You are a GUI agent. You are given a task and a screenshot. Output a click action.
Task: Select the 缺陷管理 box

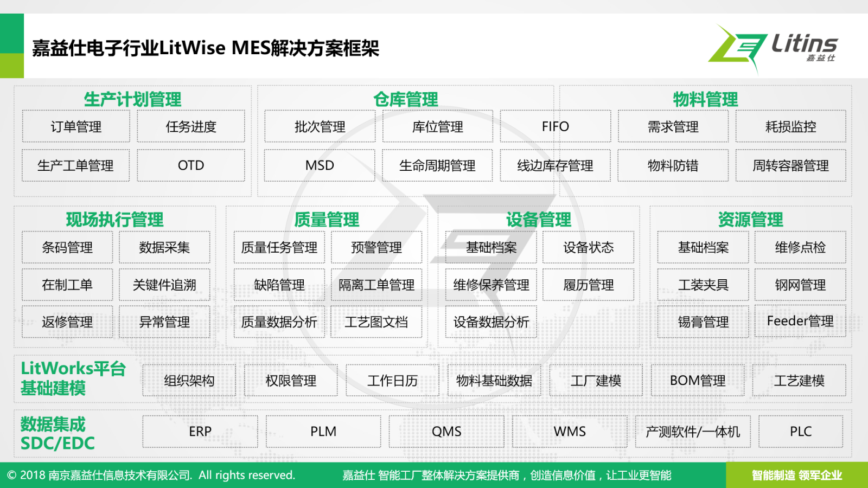click(x=279, y=285)
